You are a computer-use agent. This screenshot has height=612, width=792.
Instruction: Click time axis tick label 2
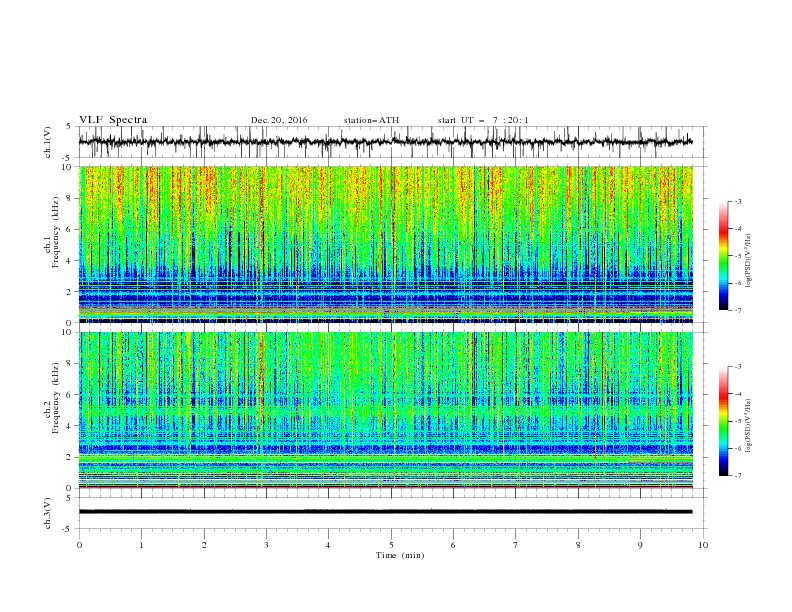point(204,545)
